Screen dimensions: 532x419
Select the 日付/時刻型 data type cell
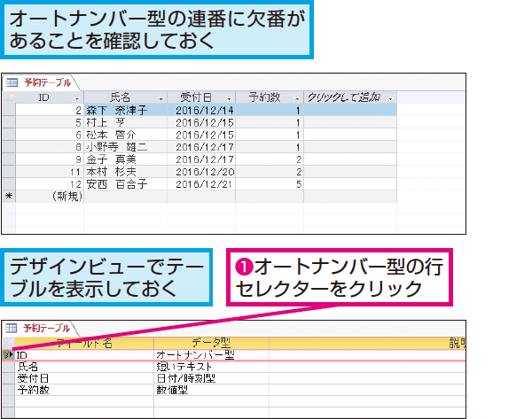[x=186, y=377]
